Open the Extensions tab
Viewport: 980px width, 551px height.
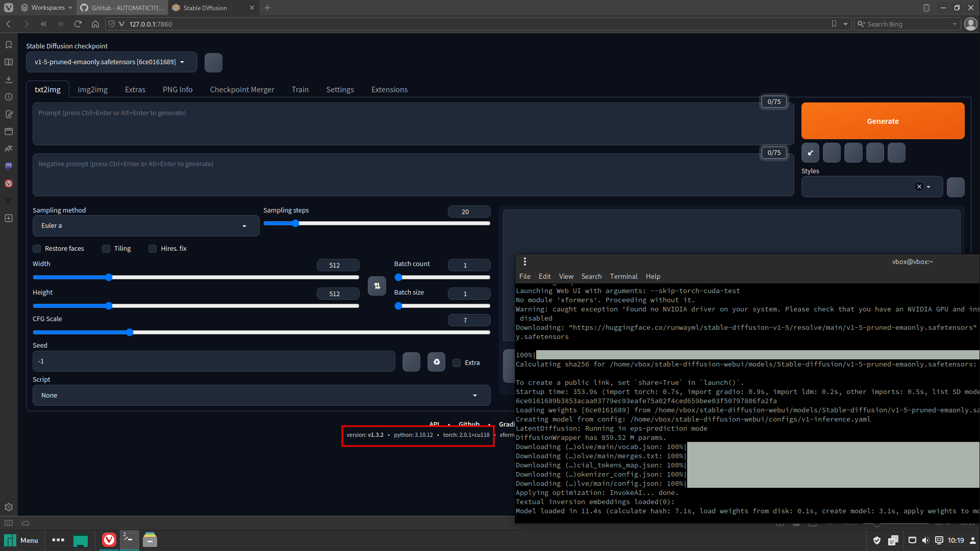tap(389, 90)
